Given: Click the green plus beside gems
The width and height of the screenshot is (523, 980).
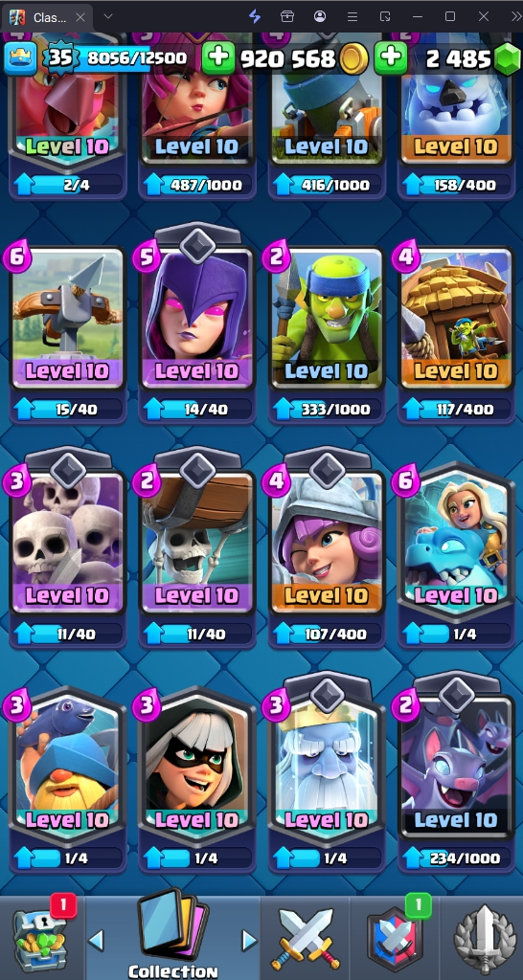Looking at the screenshot, I should (391, 58).
